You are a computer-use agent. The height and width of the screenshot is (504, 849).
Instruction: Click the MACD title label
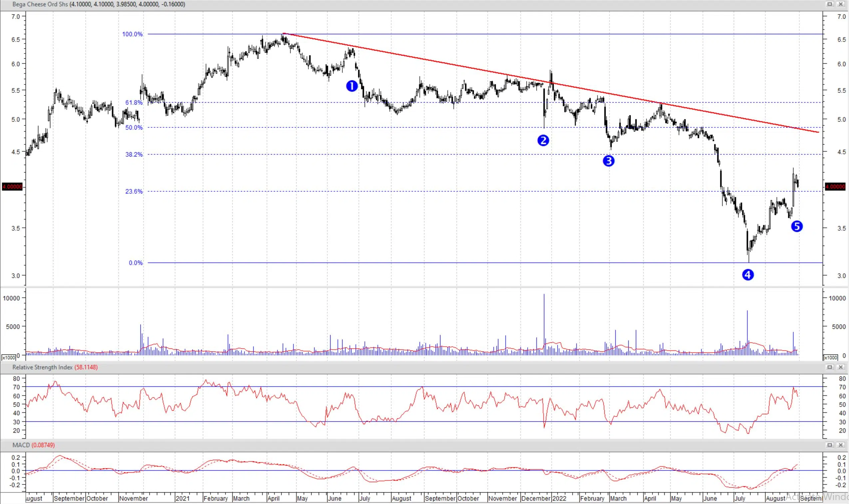pos(21,445)
